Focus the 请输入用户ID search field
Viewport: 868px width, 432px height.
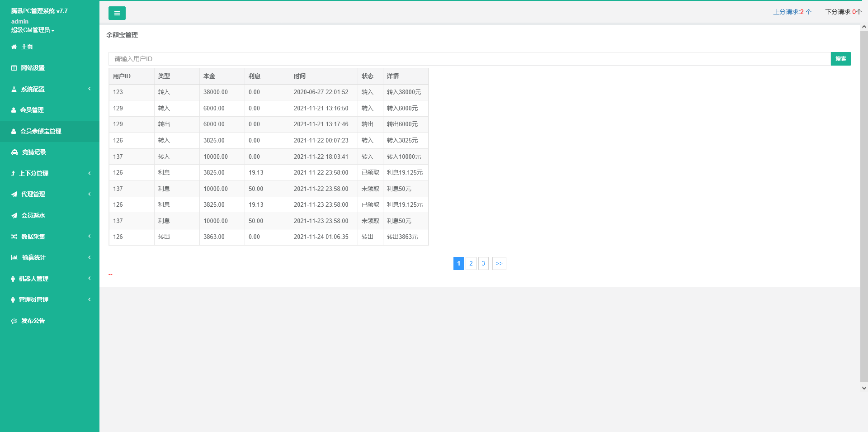click(469, 59)
